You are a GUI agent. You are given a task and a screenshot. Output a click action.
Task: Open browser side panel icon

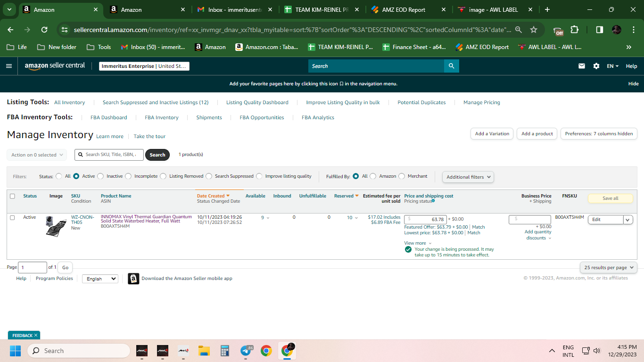[x=599, y=30]
